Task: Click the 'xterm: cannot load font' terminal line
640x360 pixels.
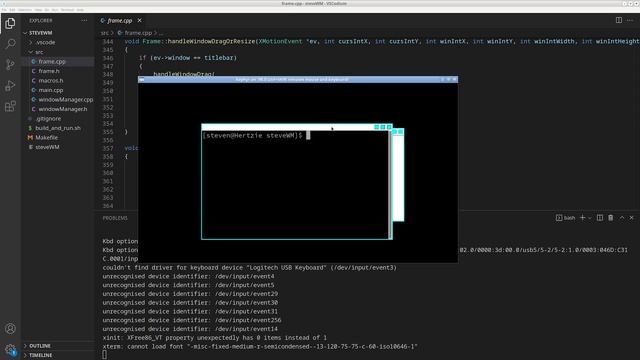Action: [260, 347]
